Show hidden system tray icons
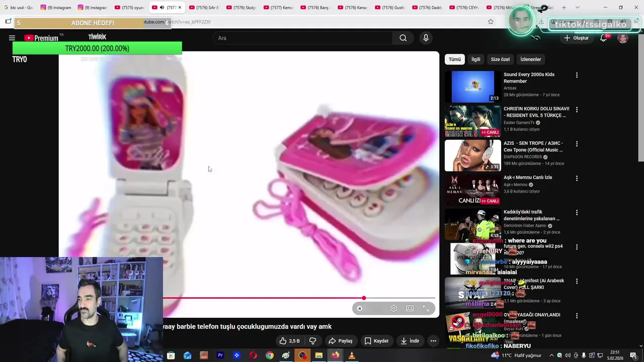This screenshot has width=644, height=362. coord(551,355)
